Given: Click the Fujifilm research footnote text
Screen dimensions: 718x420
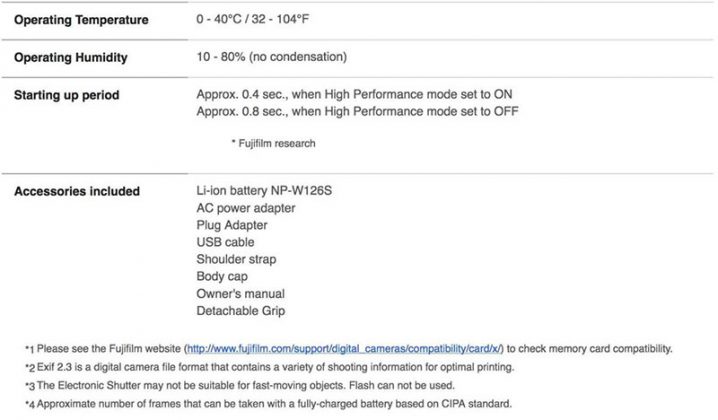Looking at the screenshot, I should pyautogui.click(x=273, y=143).
